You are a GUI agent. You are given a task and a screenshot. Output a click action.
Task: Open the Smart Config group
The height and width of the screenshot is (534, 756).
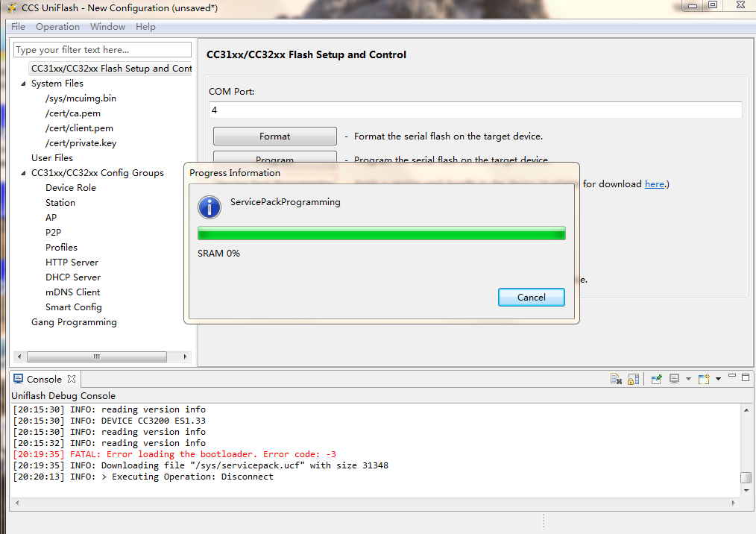(x=73, y=307)
